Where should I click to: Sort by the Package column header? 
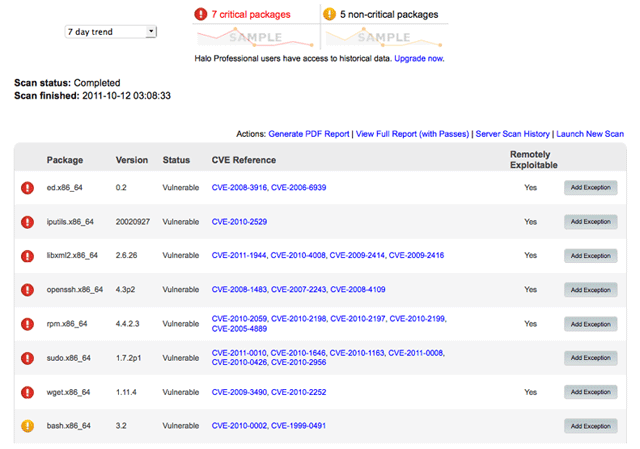[65, 160]
